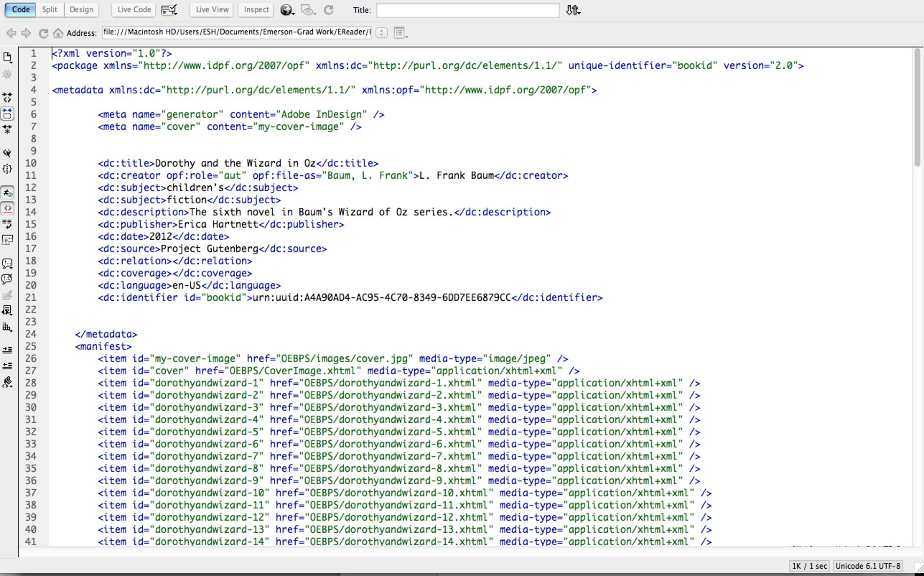
Task: Click the Wrap Tag pencil icon
Action: (7, 295)
